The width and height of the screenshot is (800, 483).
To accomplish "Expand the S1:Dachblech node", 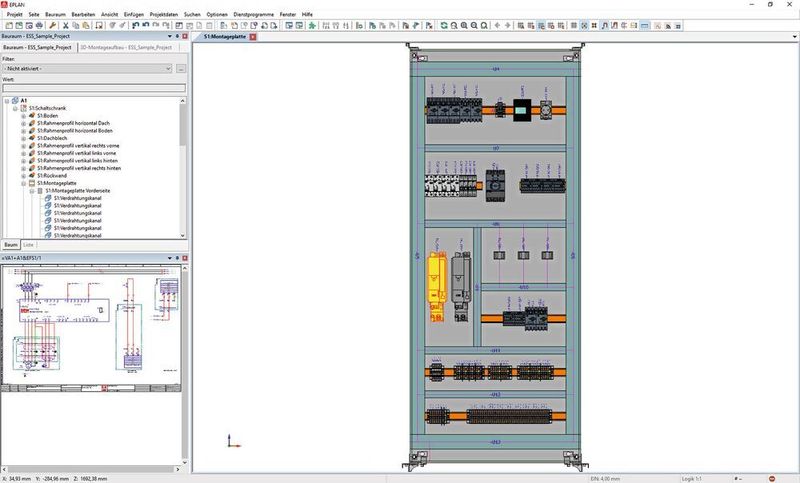I will tap(23, 138).
